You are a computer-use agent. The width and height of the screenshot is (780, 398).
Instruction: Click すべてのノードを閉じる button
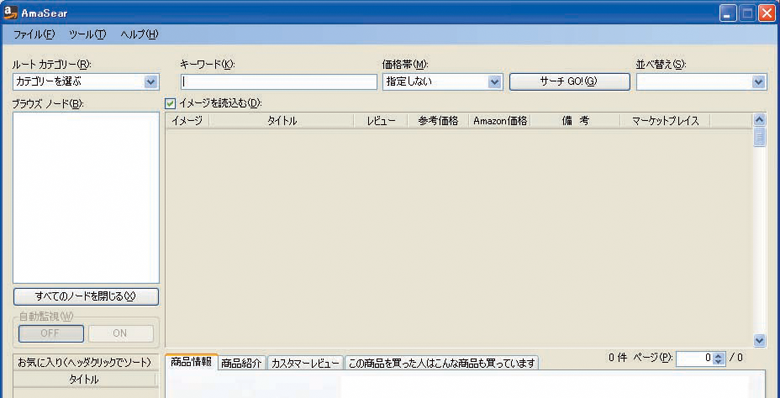pos(86,297)
